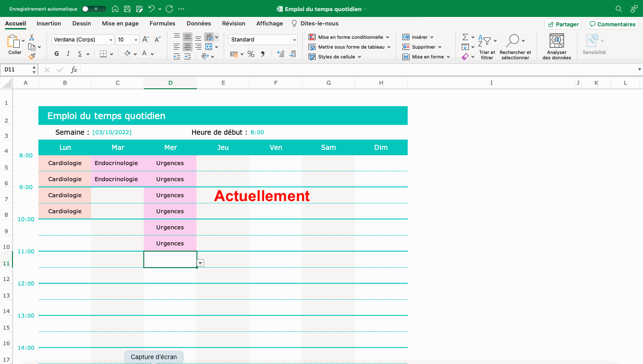
Task: Toggle bold formatting (G)
Action: coord(57,54)
